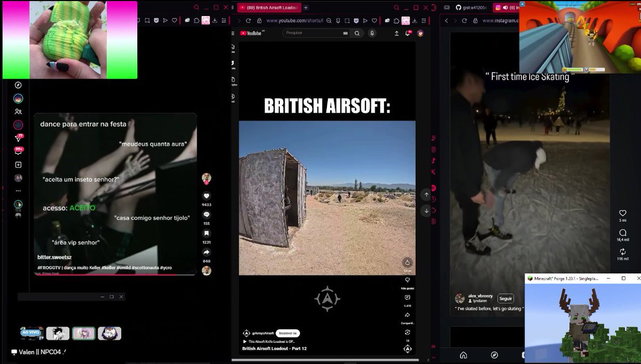Bookmark the TikTok video showing 1231 saves

(207, 233)
